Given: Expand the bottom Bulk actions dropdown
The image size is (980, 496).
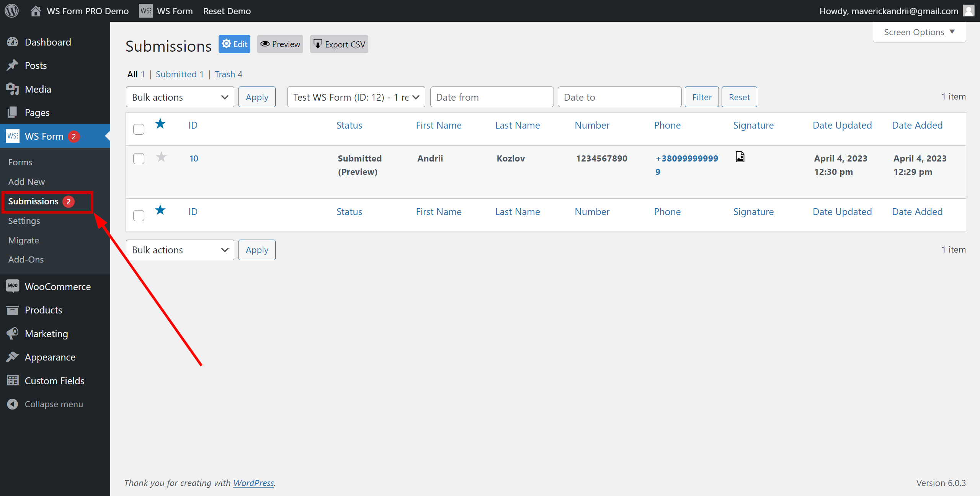Looking at the screenshot, I should (180, 250).
